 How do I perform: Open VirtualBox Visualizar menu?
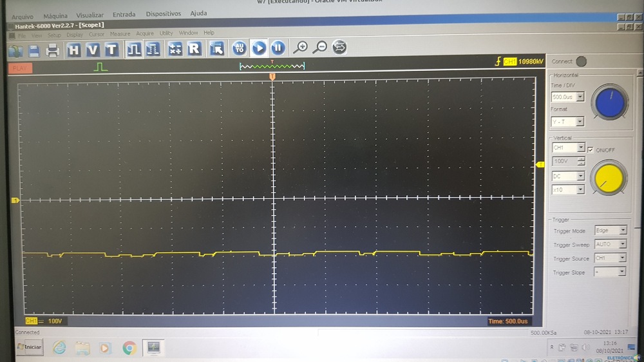click(90, 15)
